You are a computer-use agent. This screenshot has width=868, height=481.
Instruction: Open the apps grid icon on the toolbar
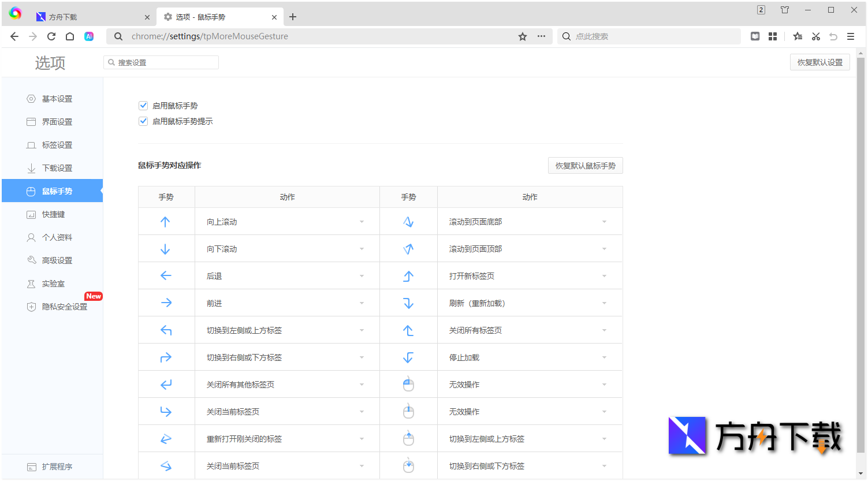click(773, 36)
